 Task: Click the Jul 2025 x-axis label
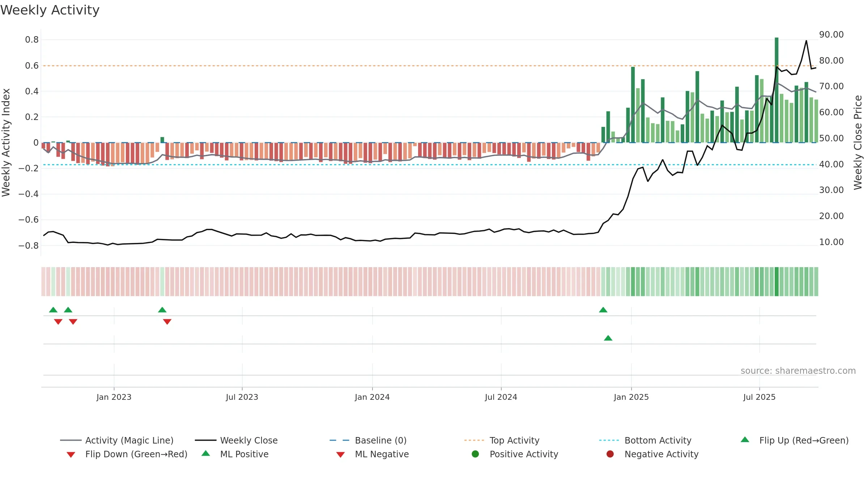759,397
